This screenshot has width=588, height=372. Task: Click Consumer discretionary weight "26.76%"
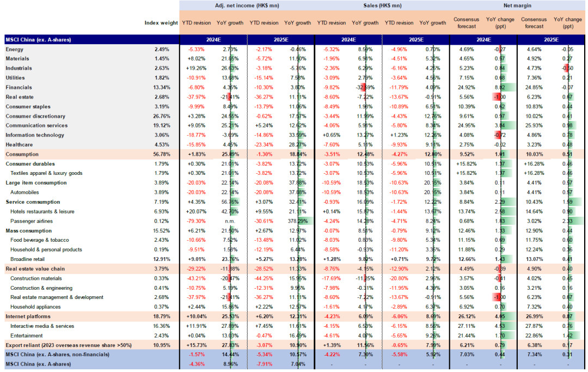click(x=162, y=116)
